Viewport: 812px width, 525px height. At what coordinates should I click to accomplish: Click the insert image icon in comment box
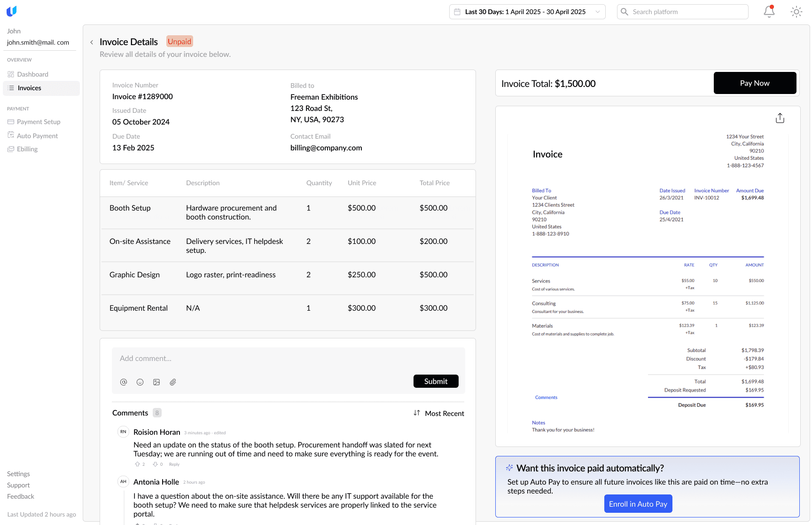click(156, 382)
